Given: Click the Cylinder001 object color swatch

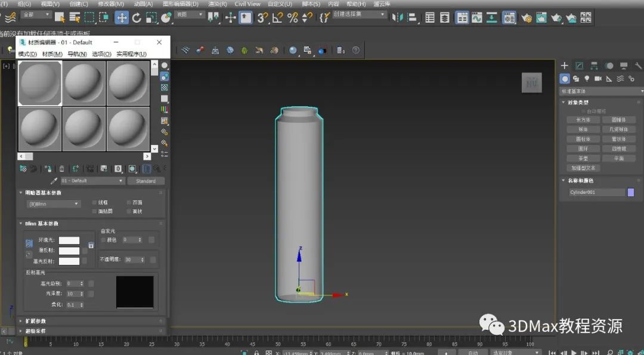Looking at the screenshot, I should [631, 192].
